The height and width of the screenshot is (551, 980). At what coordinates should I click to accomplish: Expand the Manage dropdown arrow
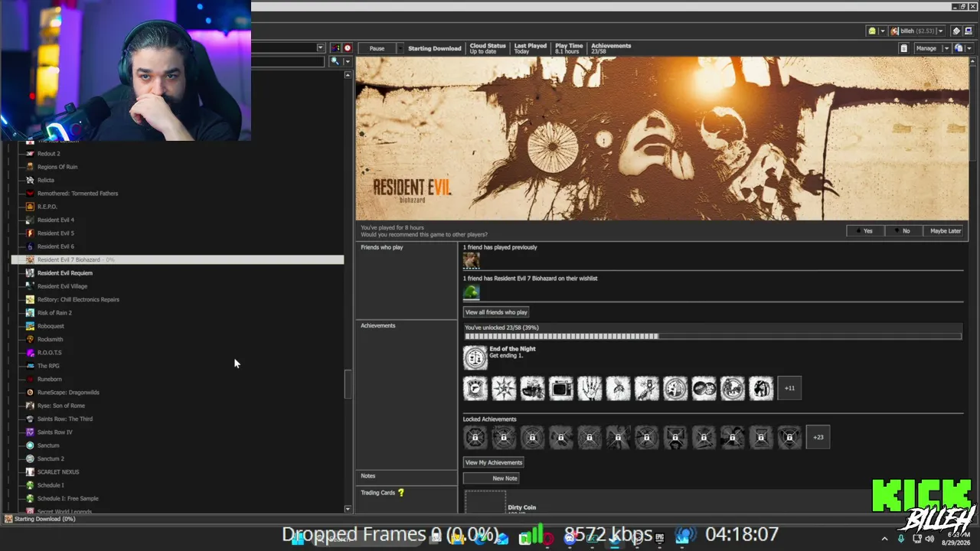[946, 48]
